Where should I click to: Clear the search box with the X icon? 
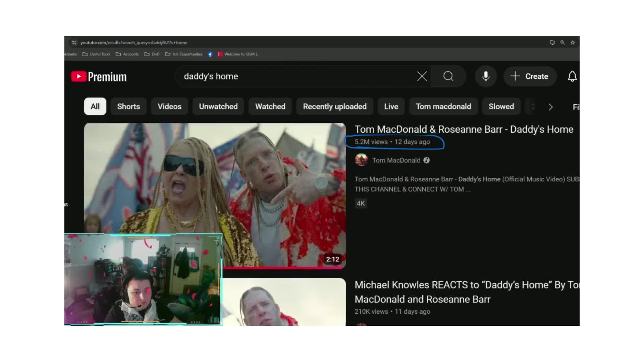[x=422, y=76]
